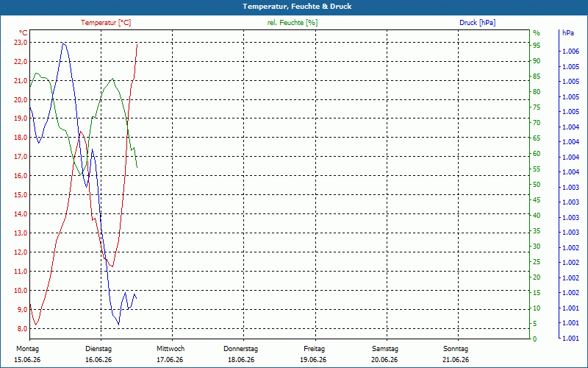The image size is (588, 368).
Task: Click the 30 tick on humidity axis
Action: 537,247
